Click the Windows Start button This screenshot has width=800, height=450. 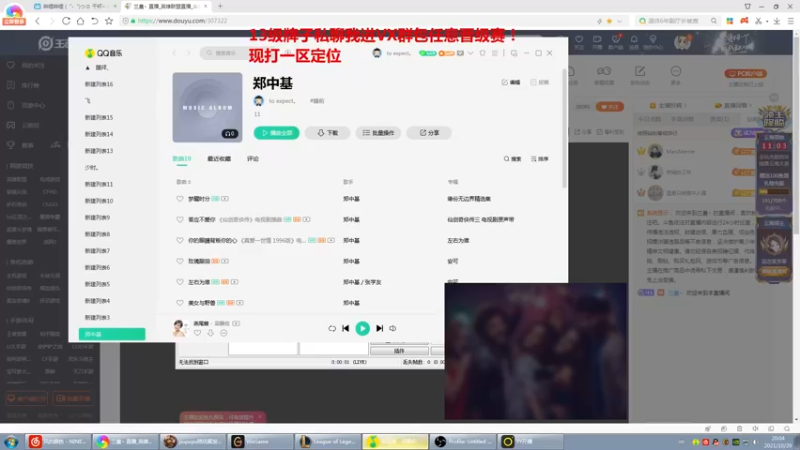click(11, 441)
